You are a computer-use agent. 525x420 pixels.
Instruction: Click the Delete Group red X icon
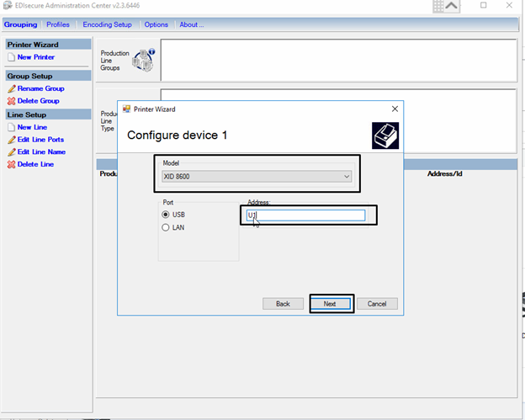tap(11, 101)
